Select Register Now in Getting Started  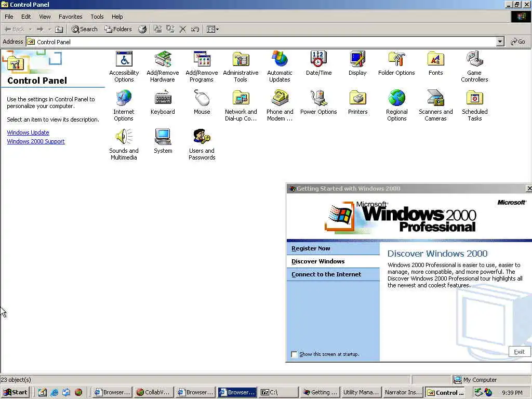pos(333,248)
